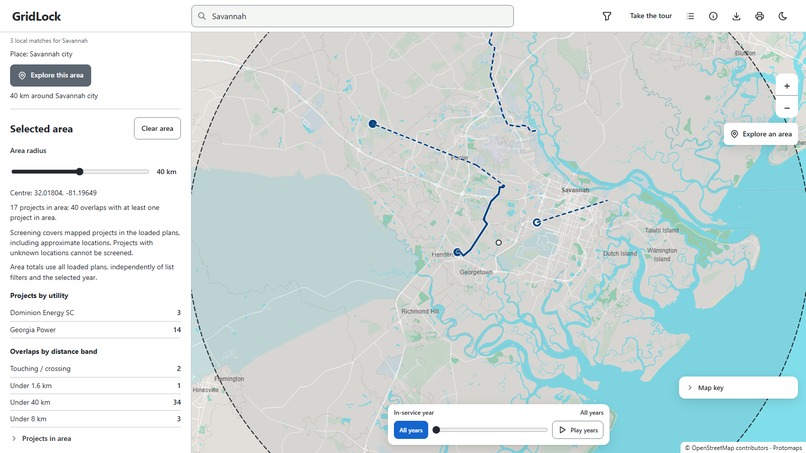Click the Protomaps attribution link

click(x=787, y=448)
